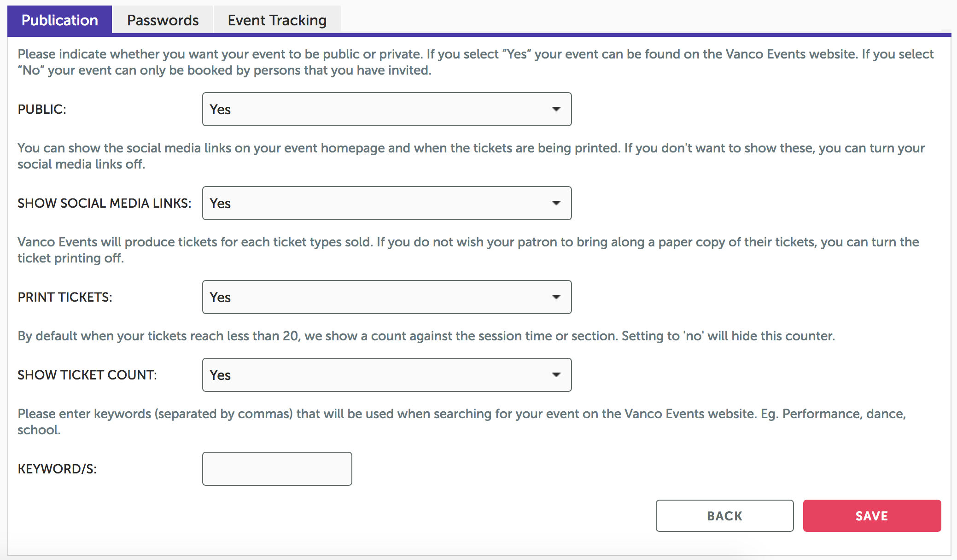
Task: Hit the arrow icon in Show Ticket Count select
Action: click(556, 375)
